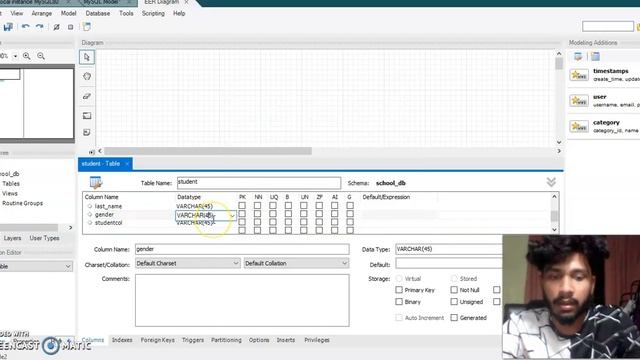Screen dimensions: 640x360
Task: Enable the Binary checkbox in column details
Action: tap(399, 302)
